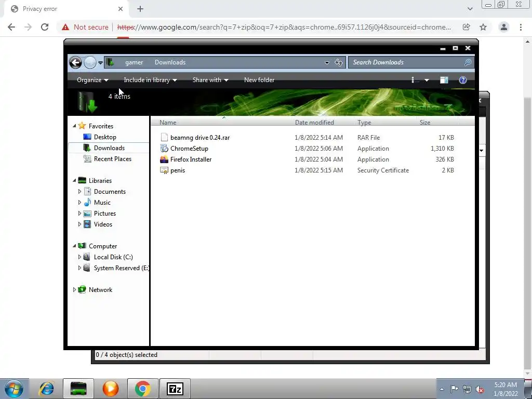Select the Firefox Installer file icon

pos(164,159)
